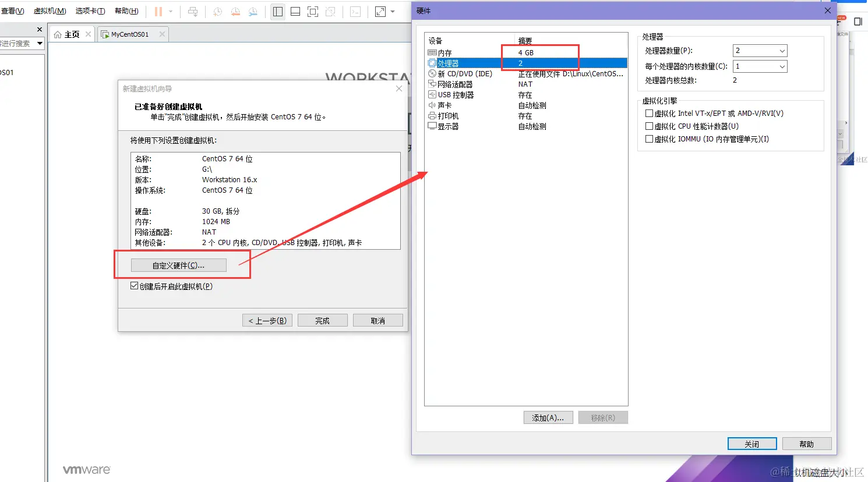868x482 pixels.
Task: Click the USB controller icon in device list
Action: 432,95
